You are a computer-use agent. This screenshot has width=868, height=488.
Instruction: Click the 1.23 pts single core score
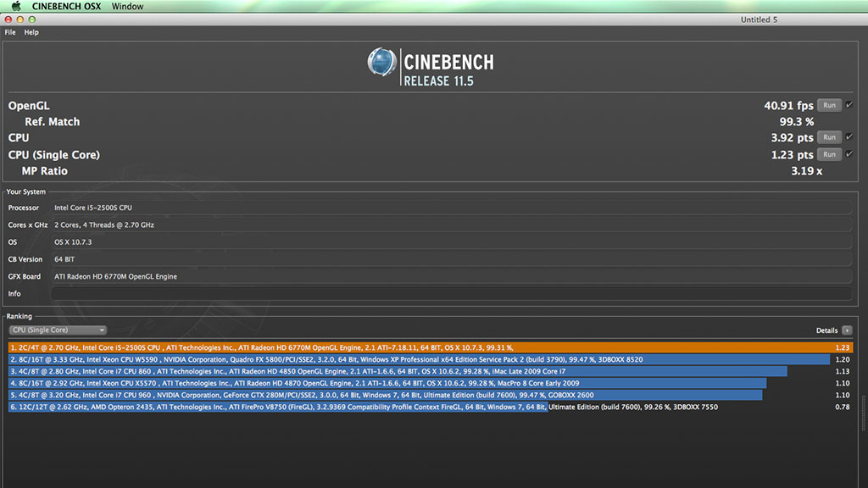[x=793, y=155]
